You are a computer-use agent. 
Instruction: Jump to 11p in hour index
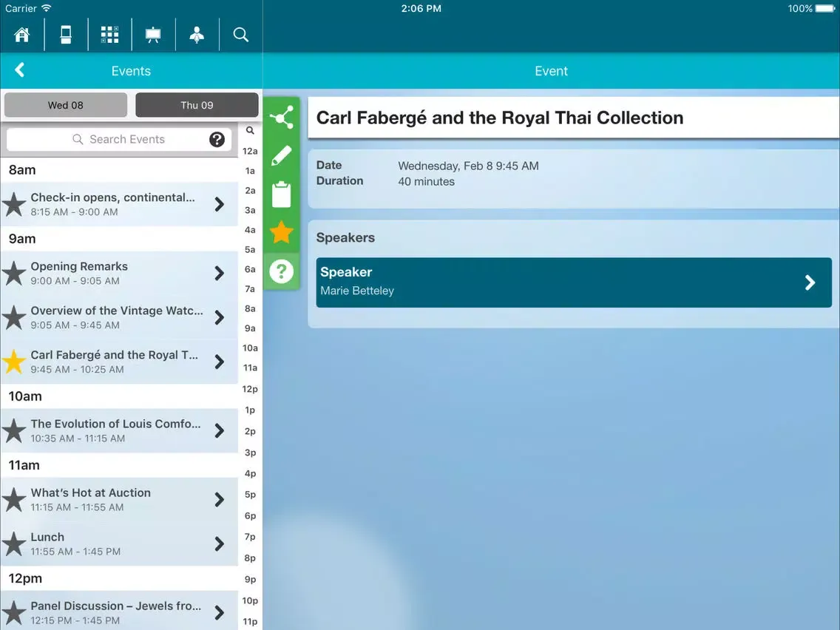tap(250, 622)
